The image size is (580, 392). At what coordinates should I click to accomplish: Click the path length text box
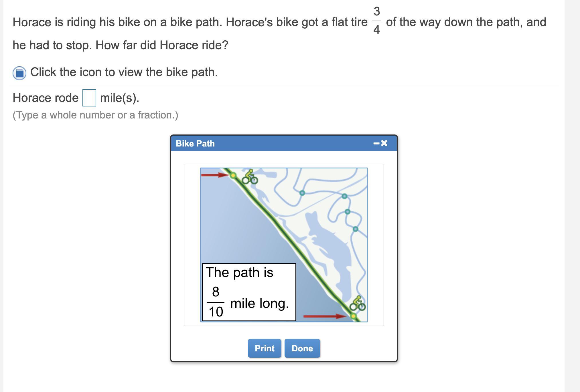pos(249,292)
